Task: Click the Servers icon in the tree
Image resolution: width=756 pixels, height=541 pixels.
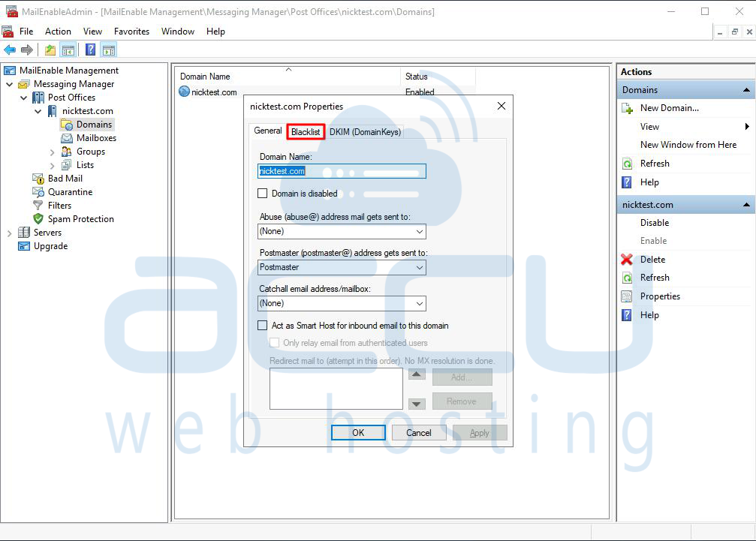Action: tap(24, 233)
